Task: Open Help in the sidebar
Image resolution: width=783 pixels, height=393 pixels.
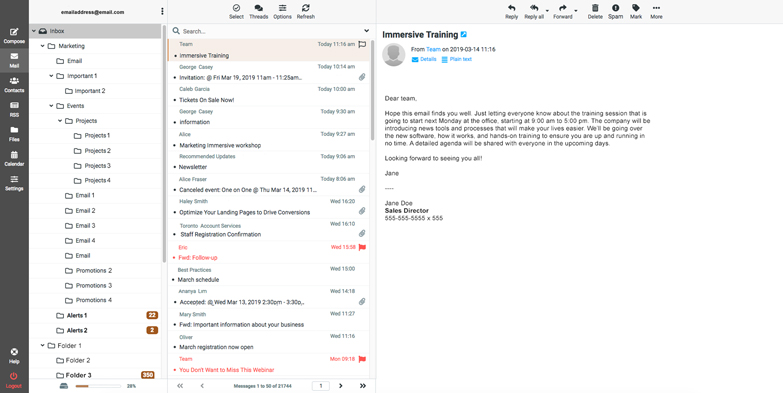Action: pyautogui.click(x=14, y=356)
